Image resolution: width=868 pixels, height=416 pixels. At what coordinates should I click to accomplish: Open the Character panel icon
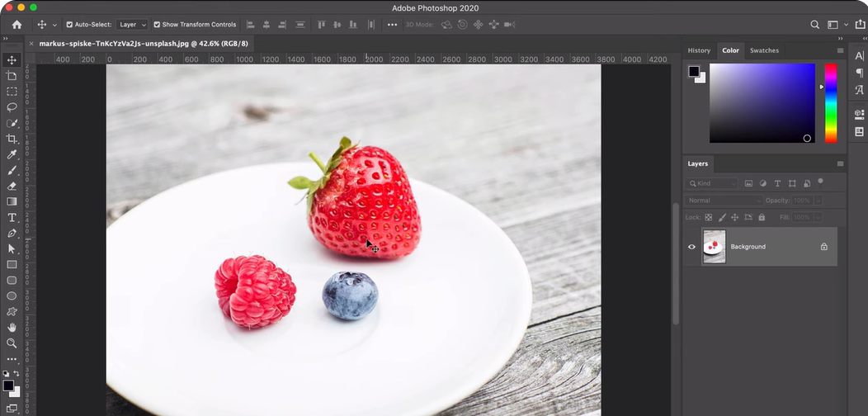click(859, 56)
